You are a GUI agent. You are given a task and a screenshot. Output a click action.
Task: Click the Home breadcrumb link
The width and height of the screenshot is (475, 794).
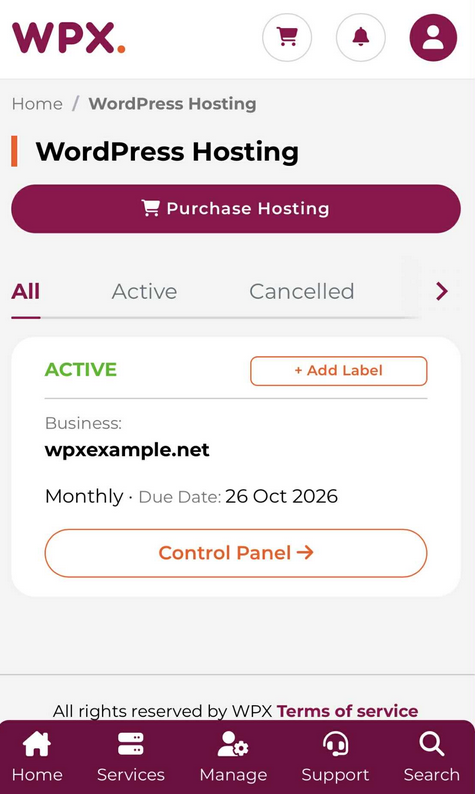pos(37,104)
